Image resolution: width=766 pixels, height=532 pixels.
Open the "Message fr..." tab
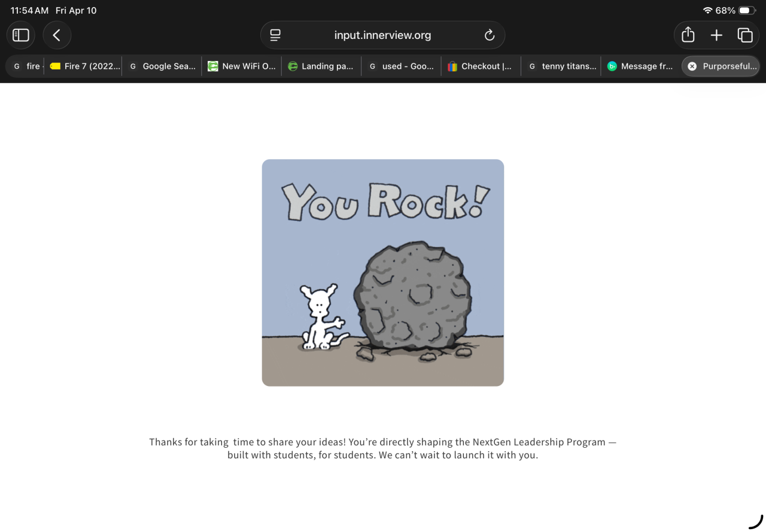click(x=640, y=66)
